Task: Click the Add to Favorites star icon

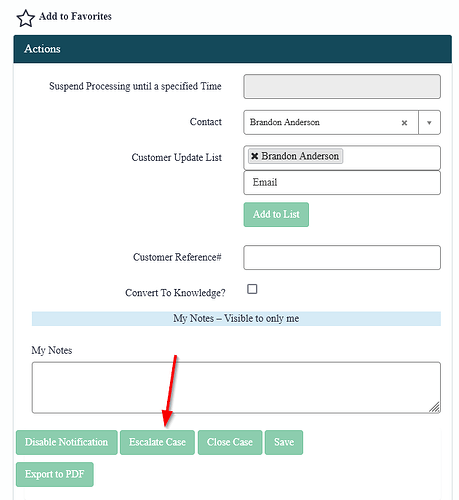Action: coord(25,18)
